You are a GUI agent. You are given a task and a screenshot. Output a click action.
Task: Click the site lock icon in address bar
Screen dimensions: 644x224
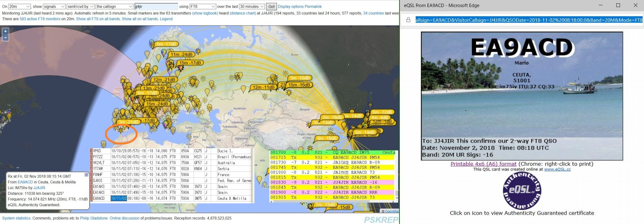pos(408,20)
